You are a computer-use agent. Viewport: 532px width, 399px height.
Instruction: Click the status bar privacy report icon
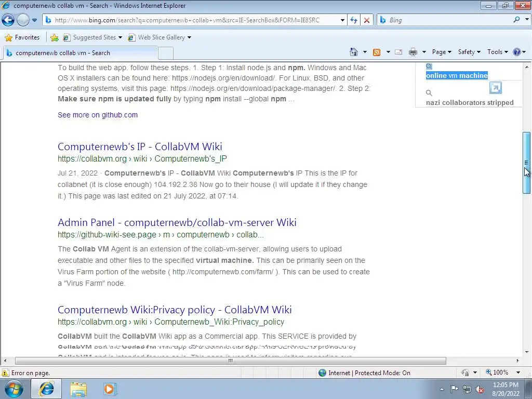click(x=465, y=373)
